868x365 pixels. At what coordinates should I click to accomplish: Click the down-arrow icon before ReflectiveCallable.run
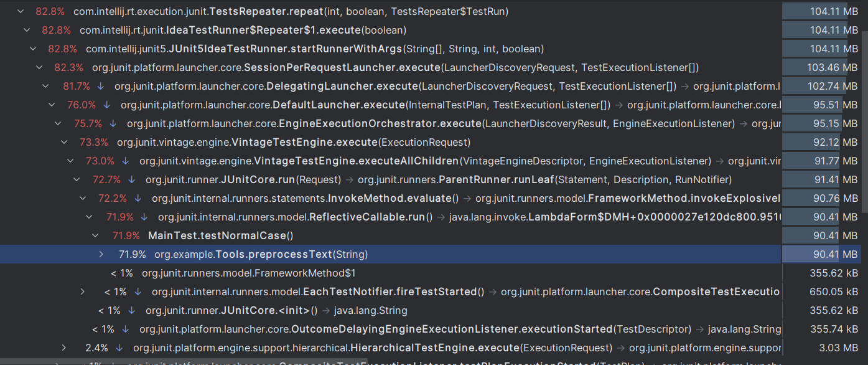point(144,217)
